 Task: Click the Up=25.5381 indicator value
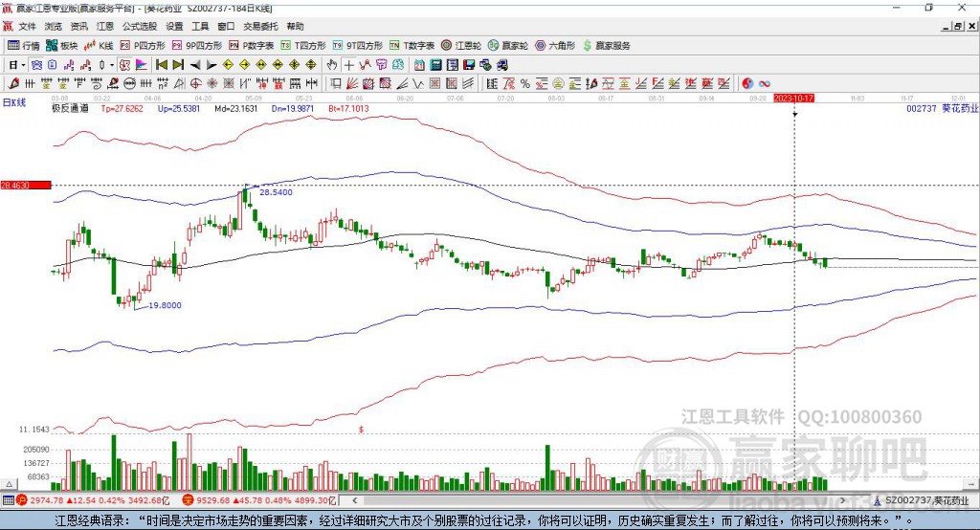point(179,108)
